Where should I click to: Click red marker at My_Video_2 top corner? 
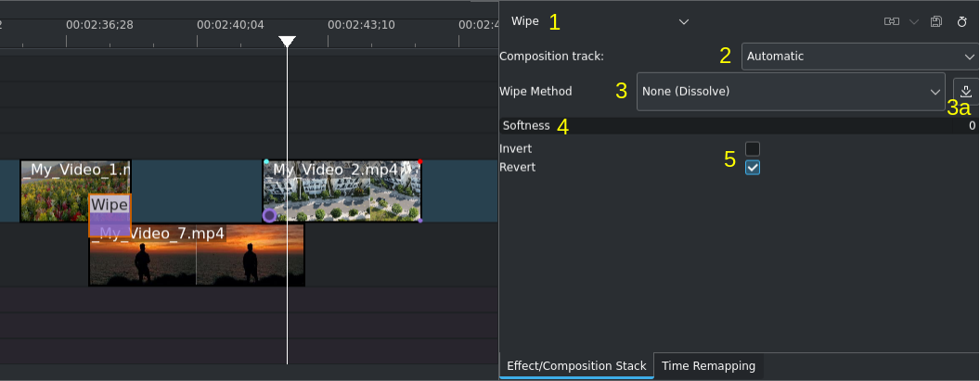(419, 162)
